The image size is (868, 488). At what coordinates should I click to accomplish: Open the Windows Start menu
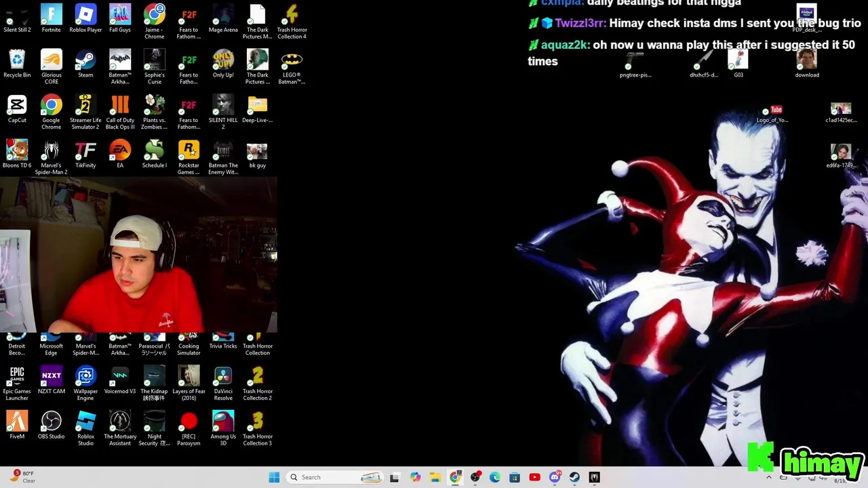click(x=274, y=477)
